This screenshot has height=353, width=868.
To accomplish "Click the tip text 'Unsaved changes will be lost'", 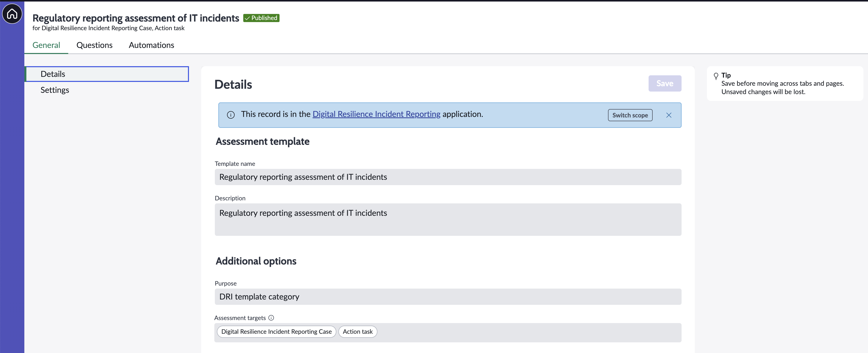I will click(763, 92).
